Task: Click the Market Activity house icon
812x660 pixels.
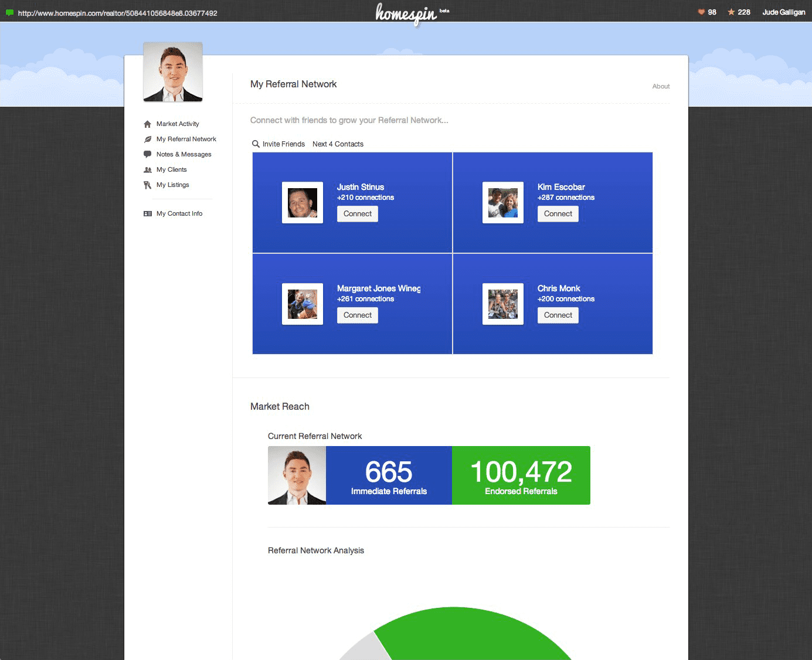Action: 148,124
